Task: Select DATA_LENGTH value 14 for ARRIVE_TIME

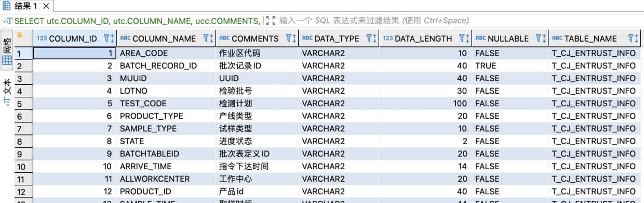Action: (425, 166)
